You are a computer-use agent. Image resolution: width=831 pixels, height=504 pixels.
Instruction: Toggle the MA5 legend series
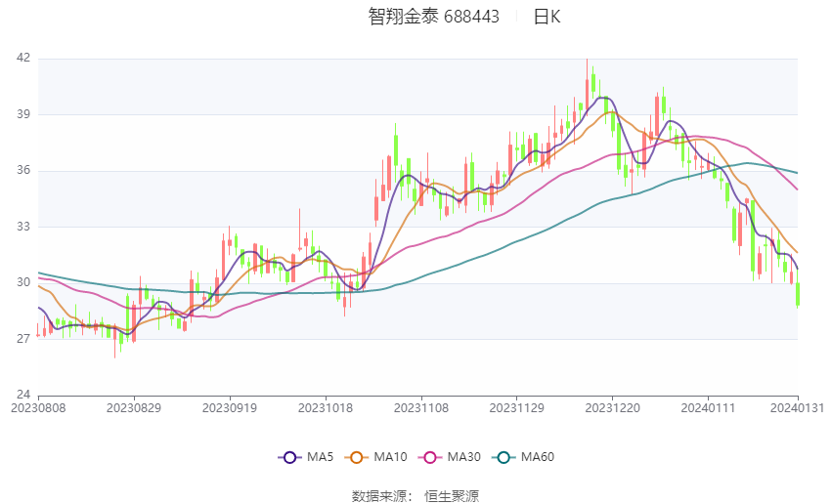306,457
